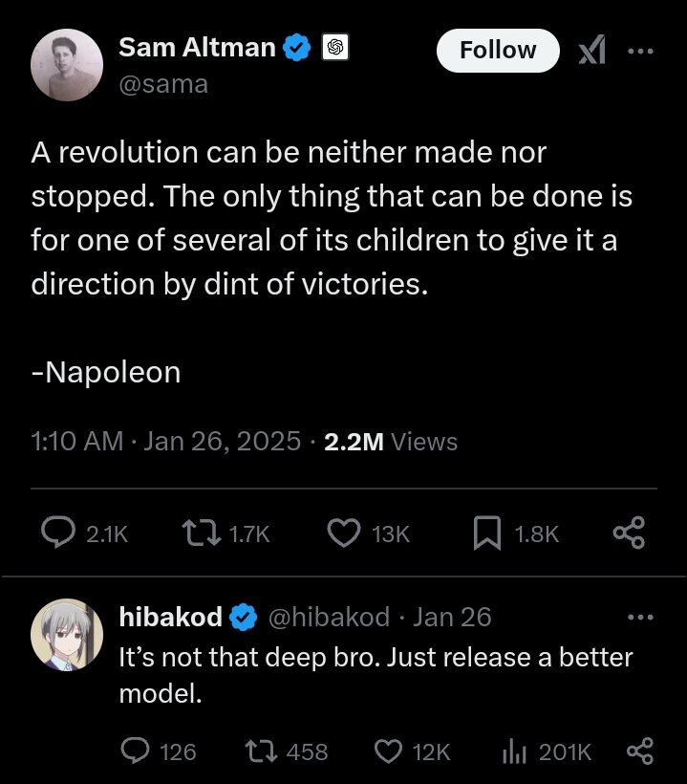Share Sam Altman's post
This screenshot has height=784, width=687.
tap(629, 534)
